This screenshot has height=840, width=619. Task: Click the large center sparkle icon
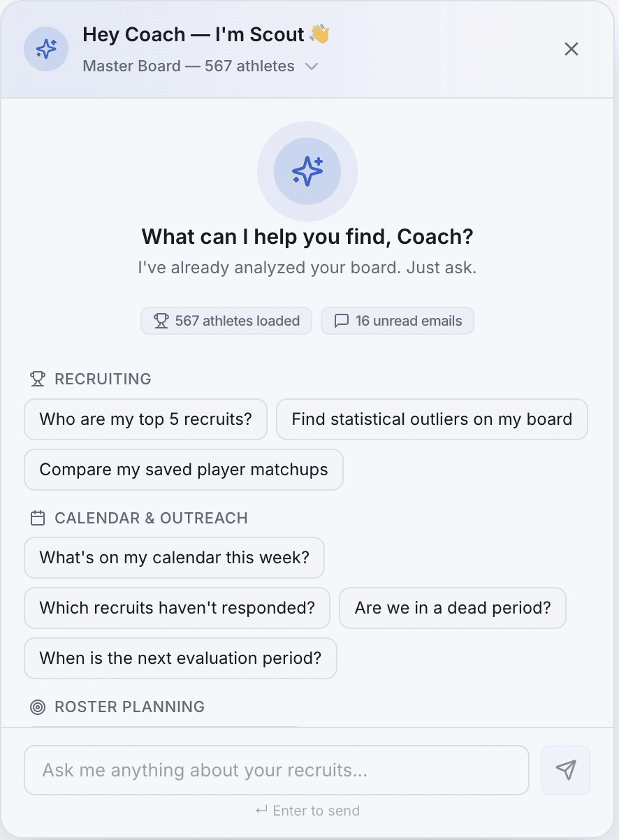[307, 171]
